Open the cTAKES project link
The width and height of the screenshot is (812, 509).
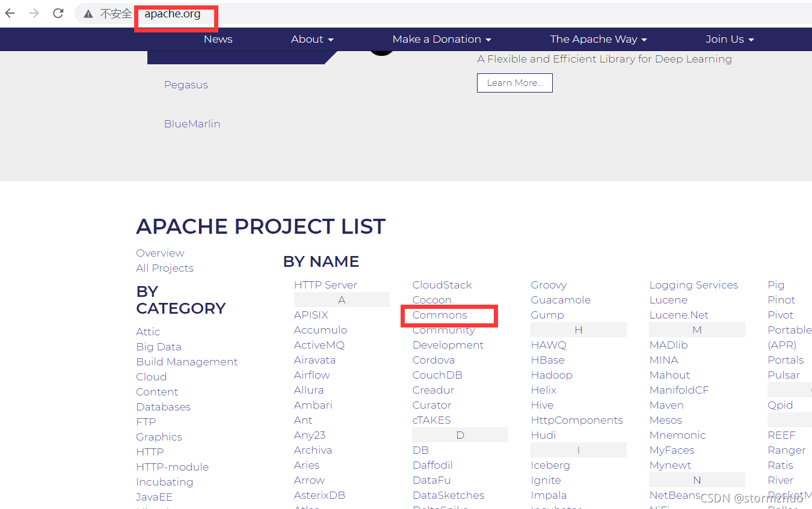[x=431, y=420]
